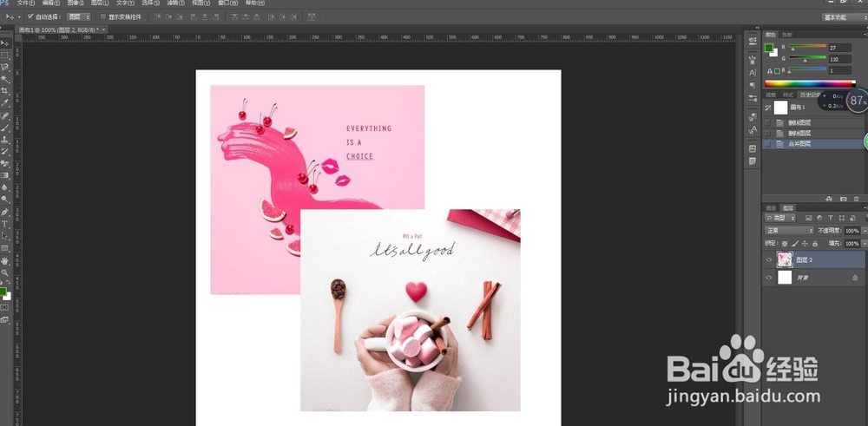Click the lock all padlock icon

click(815, 244)
